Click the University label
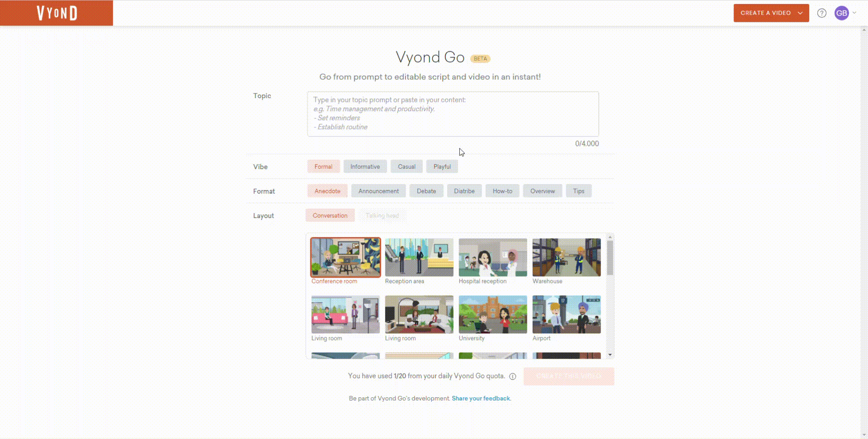The height and width of the screenshot is (439, 868). 472,338
